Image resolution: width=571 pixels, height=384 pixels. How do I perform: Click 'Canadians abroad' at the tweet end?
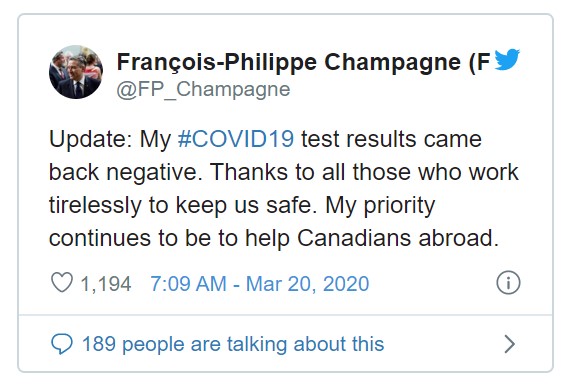pos(397,238)
